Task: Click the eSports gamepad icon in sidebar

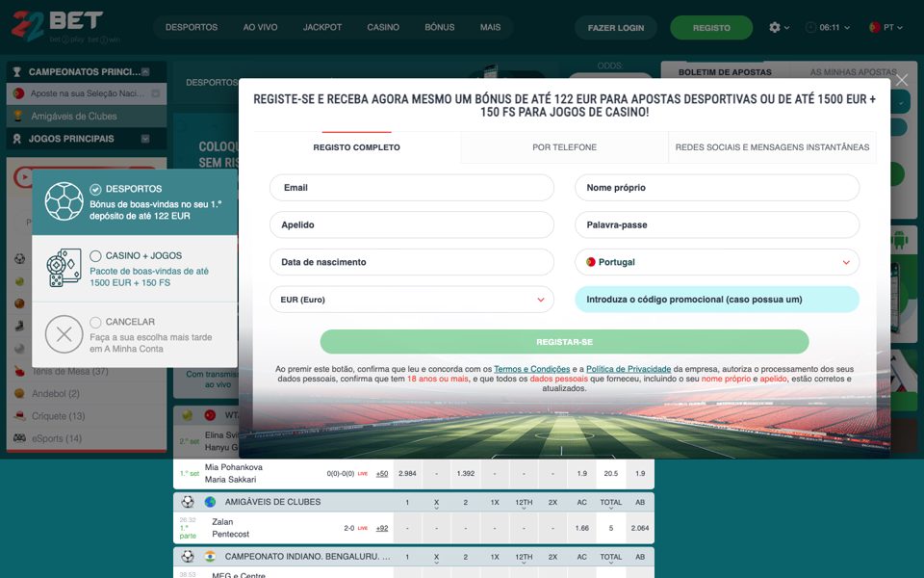Action: pyautogui.click(x=19, y=438)
